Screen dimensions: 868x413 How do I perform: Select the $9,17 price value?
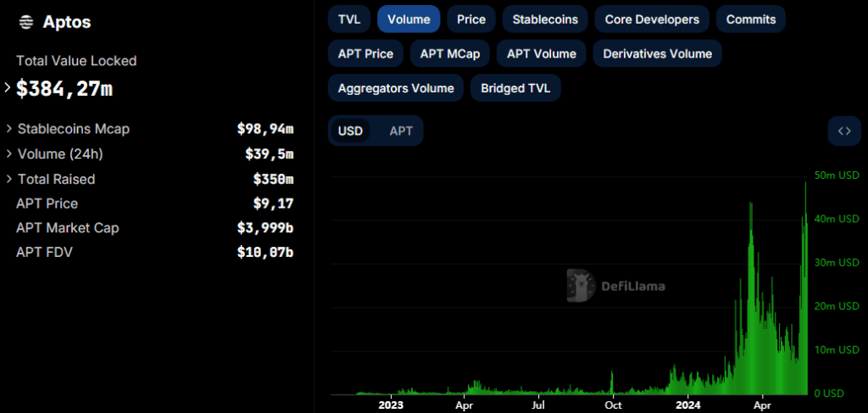(x=274, y=204)
